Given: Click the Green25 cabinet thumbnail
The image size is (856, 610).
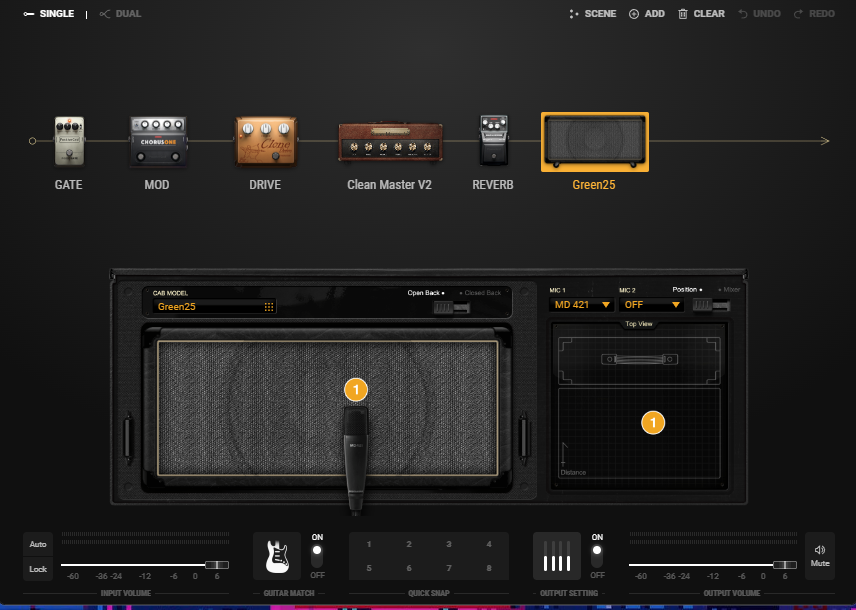Looking at the screenshot, I should pyautogui.click(x=595, y=142).
